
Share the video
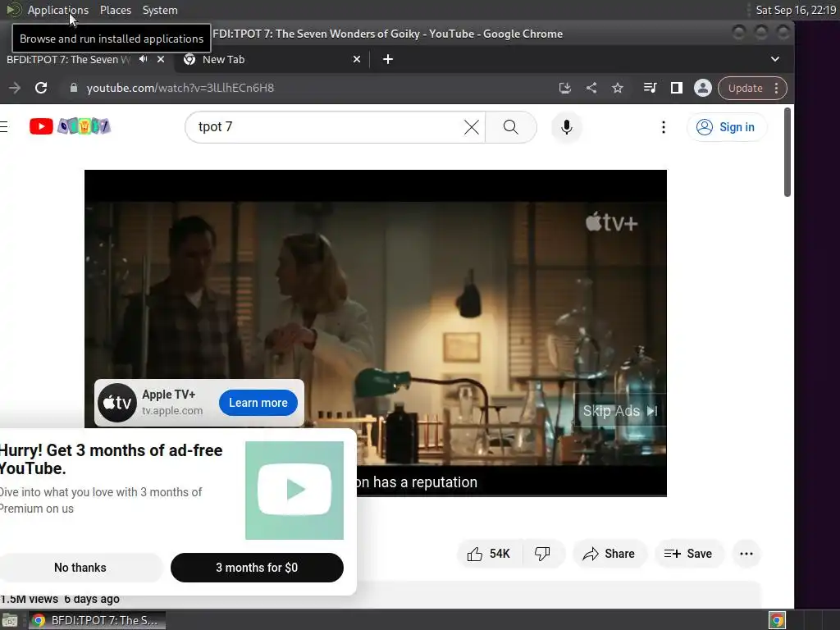pos(609,554)
